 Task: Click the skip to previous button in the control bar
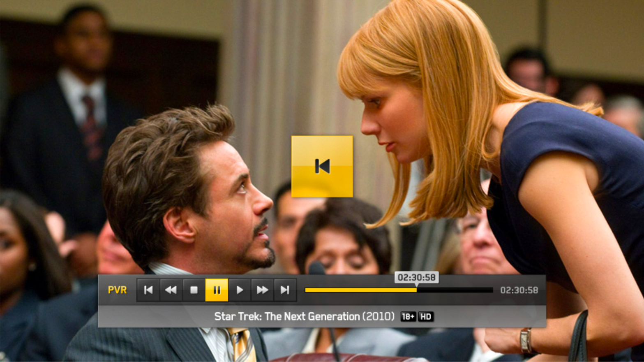(x=148, y=290)
